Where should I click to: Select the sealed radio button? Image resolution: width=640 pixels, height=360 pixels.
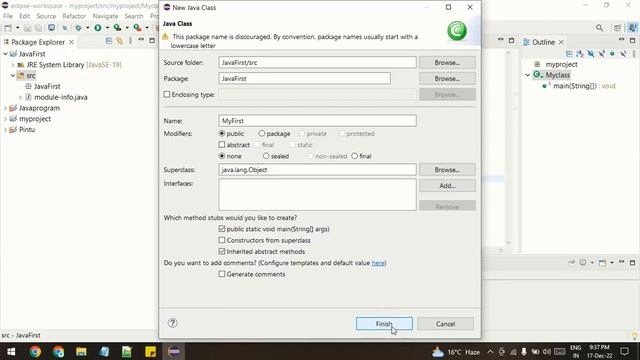pyautogui.click(x=266, y=156)
